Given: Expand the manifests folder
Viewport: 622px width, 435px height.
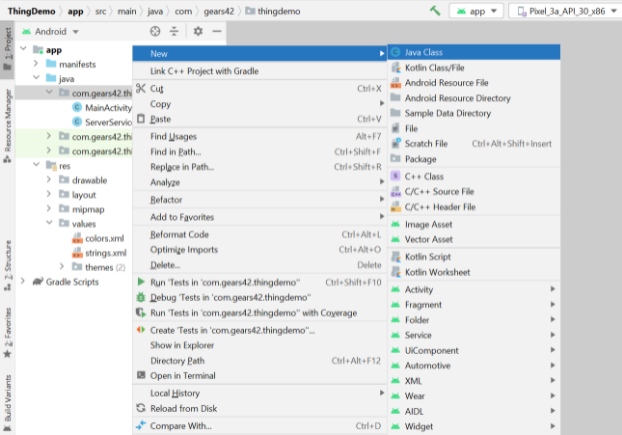Looking at the screenshot, I should click(36, 63).
